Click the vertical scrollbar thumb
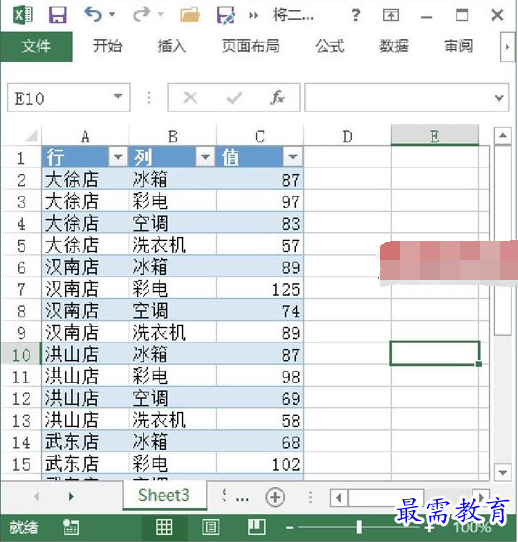518x542 pixels. pos(503,240)
